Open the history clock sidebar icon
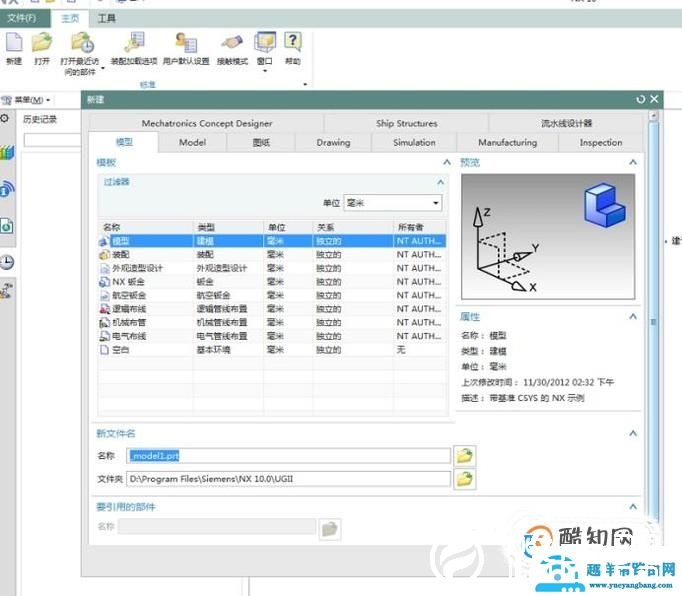The image size is (682, 596). point(7,262)
